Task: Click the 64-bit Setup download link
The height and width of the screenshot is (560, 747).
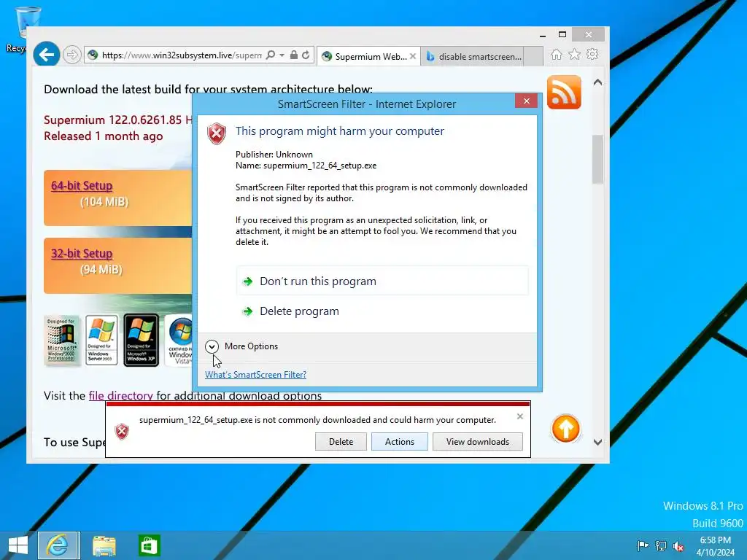Action: click(x=82, y=186)
